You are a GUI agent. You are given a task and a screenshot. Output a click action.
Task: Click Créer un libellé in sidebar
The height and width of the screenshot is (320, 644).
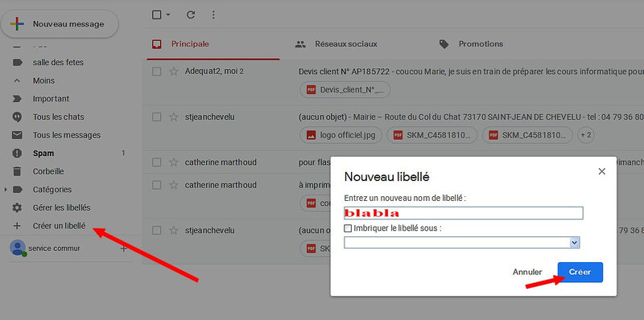59,226
